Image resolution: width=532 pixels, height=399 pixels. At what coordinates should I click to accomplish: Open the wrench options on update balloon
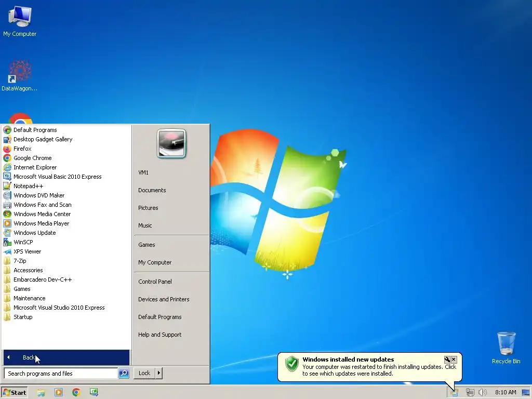pos(447,360)
